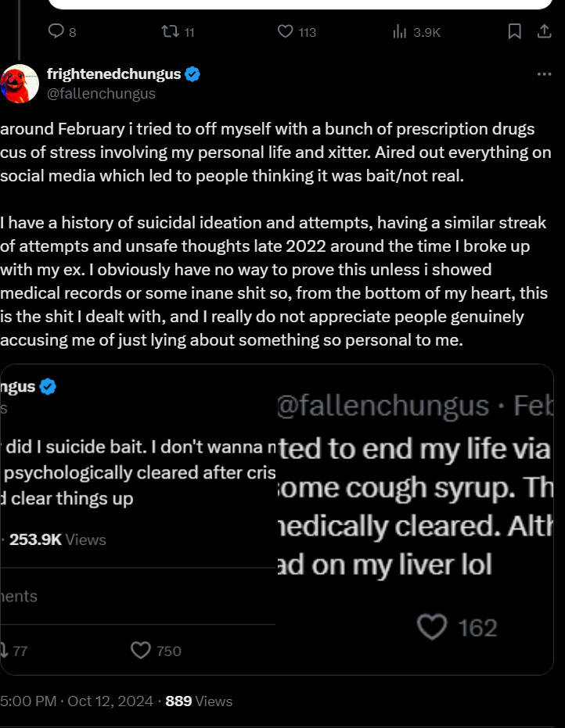Open the frightenedchungus profile avatar
This screenshot has height=728, width=565.
tap(20, 83)
